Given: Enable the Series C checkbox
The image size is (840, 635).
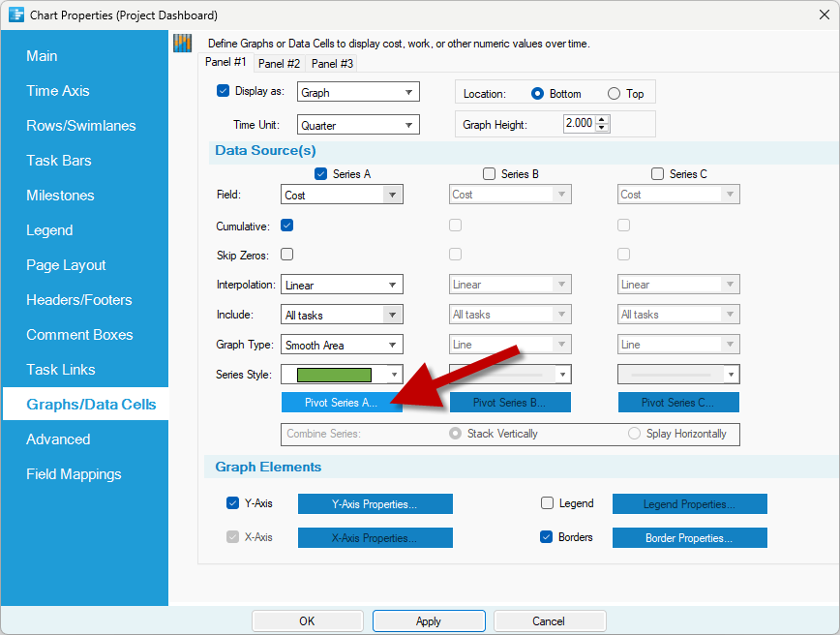Looking at the screenshot, I should pos(657,173).
